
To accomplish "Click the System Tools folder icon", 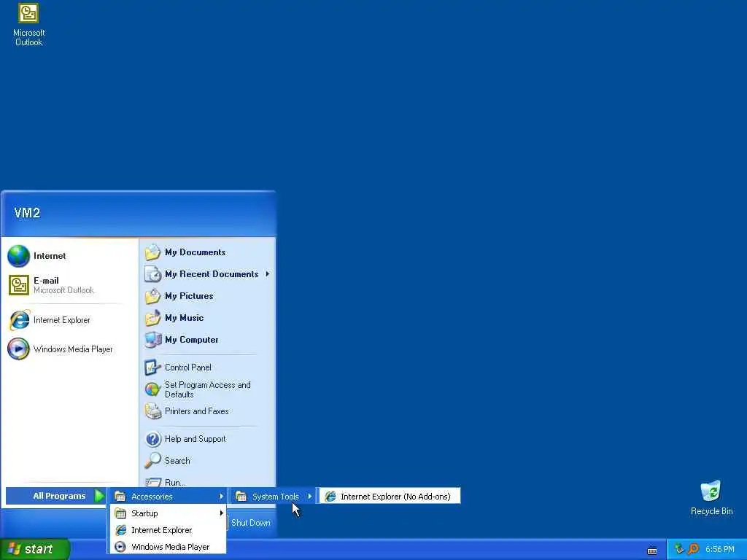I will point(241,496).
